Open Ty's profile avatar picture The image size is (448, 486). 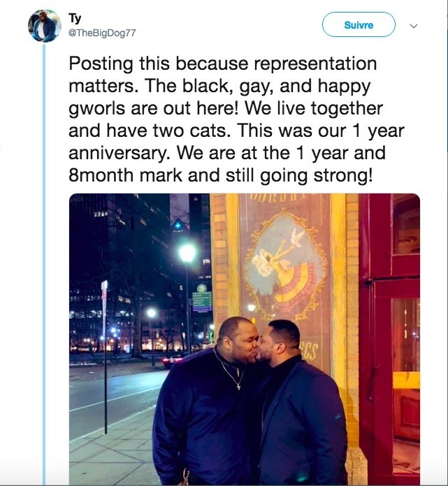45,26
